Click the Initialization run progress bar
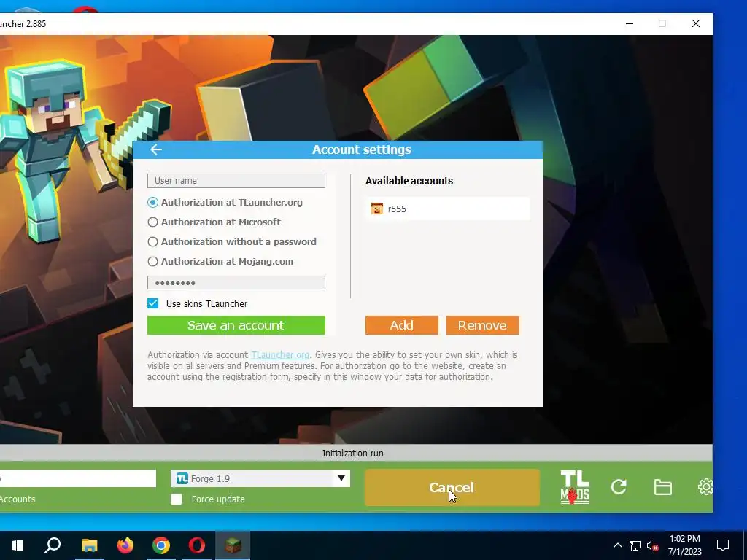This screenshot has height=560, width=747. click(356, 453)
